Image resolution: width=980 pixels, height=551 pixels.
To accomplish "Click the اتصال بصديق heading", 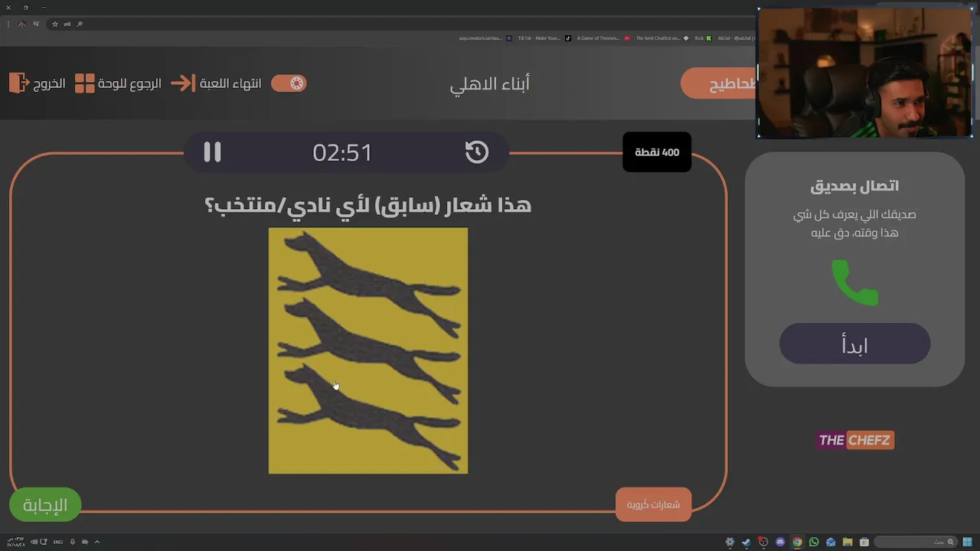I will (x=854, y=186).
